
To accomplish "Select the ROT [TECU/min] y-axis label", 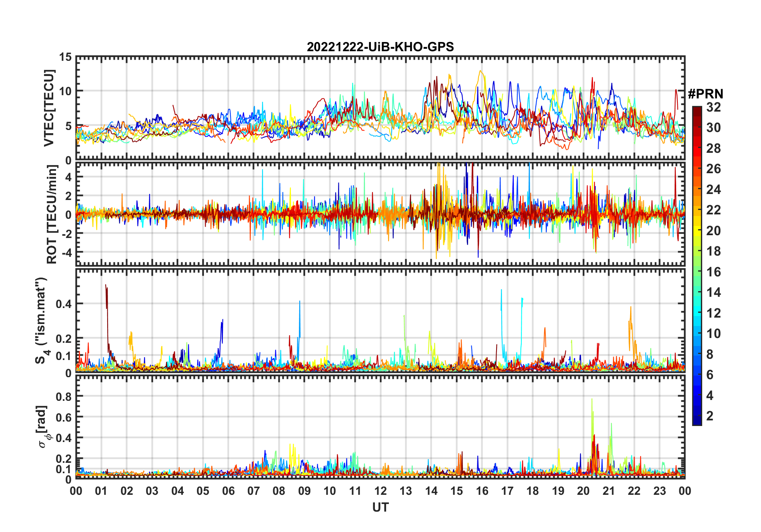I will 52,214.
